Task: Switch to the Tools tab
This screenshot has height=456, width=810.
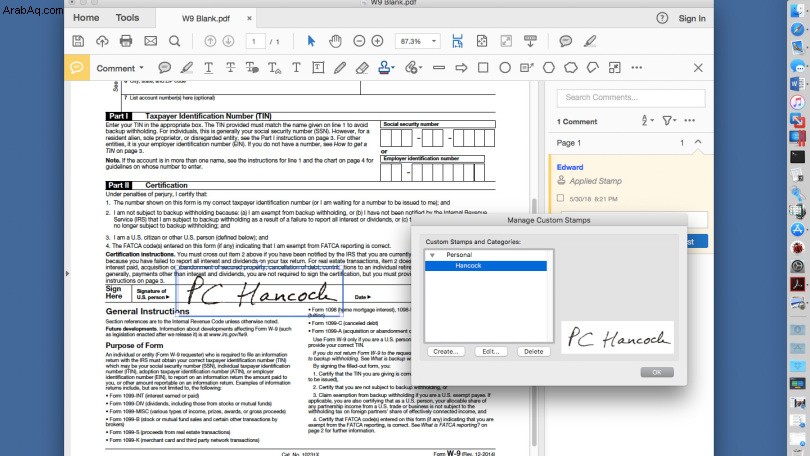Action: 127,18
